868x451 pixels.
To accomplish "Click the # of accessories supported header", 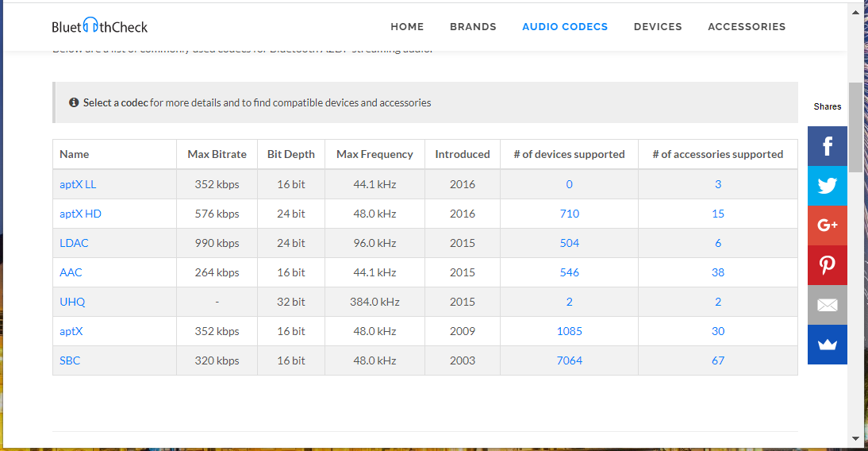I will click(x=718, y=155).
